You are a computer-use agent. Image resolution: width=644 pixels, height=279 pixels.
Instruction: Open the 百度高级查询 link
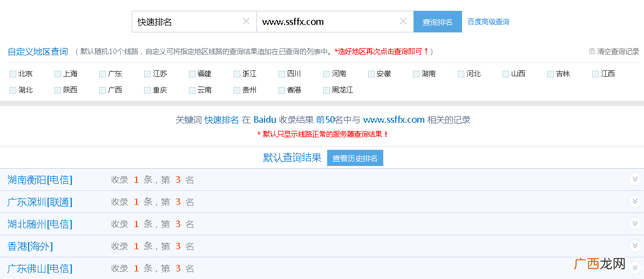point(489,22)
